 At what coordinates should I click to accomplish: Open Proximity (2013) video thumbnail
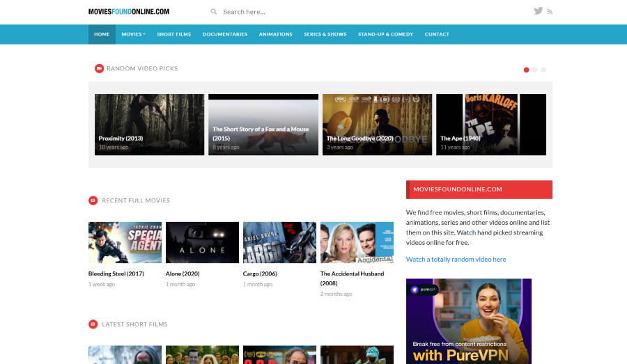(149, 125)
